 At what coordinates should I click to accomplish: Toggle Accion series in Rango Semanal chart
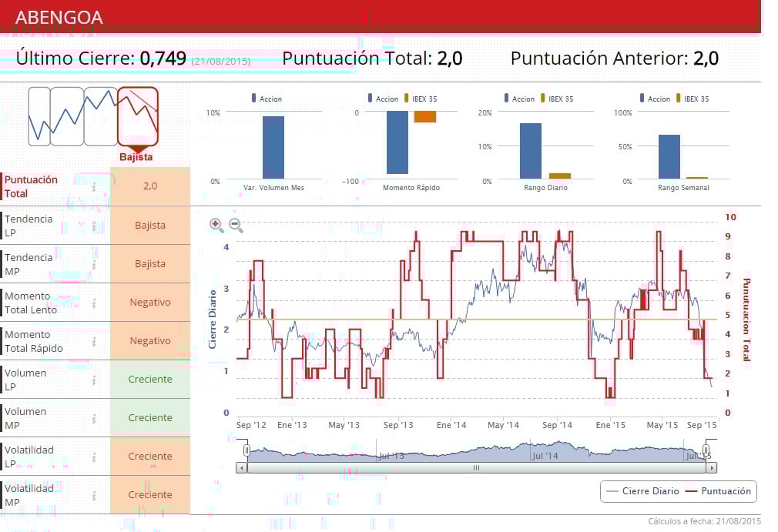pos(655,99)
